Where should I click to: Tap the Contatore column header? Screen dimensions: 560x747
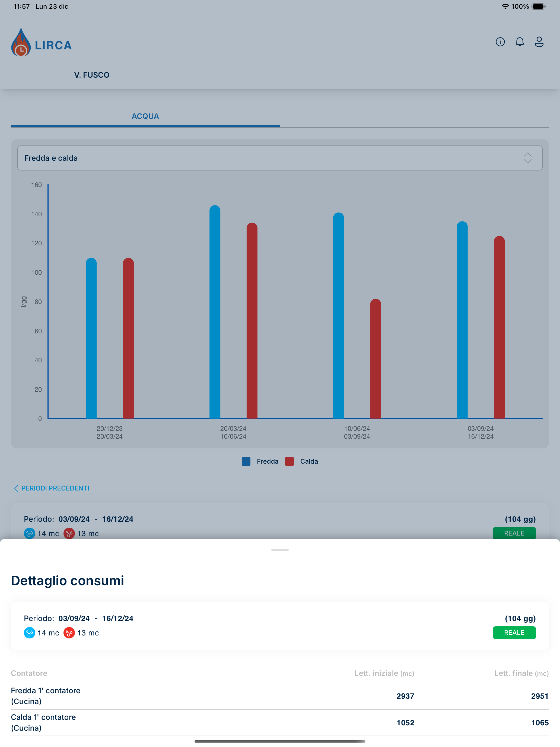tap(29, 673)
